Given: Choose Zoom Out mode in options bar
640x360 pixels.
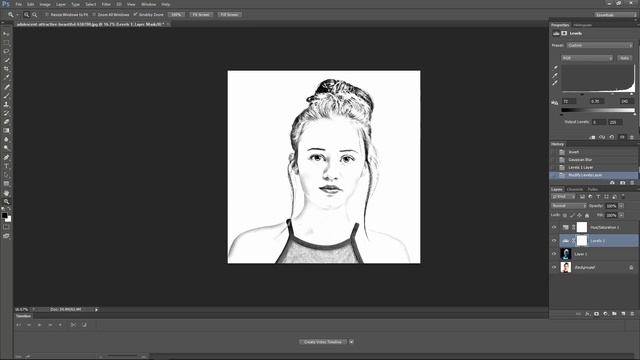Looking at the screenshot, I should (x=35, y=15).
